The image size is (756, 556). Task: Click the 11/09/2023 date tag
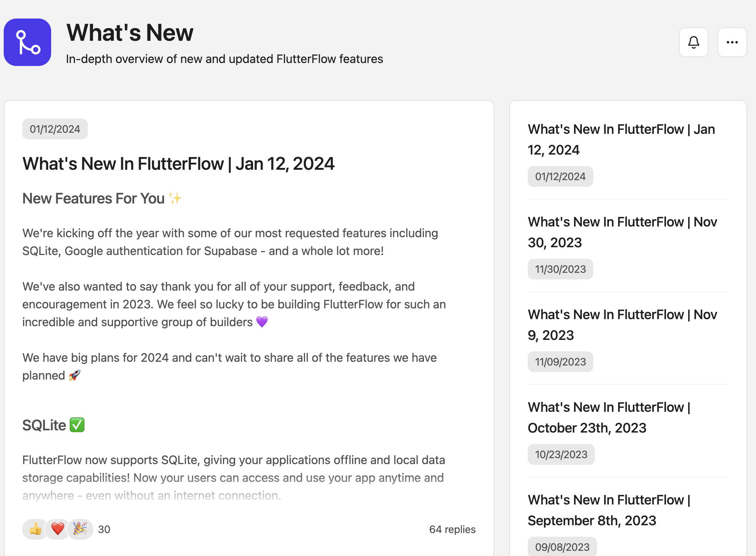(560, 362)
